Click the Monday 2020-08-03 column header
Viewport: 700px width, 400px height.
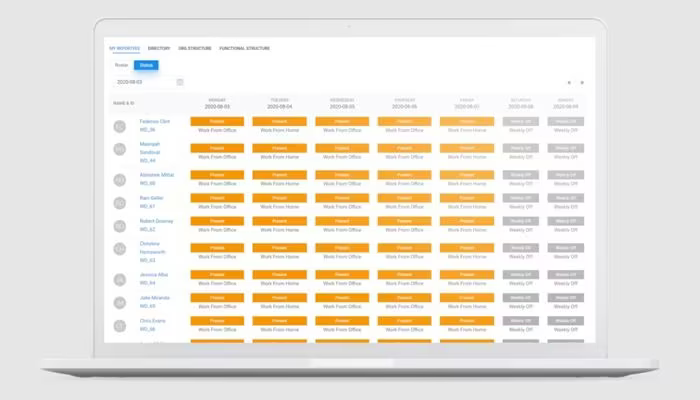[217, 104]
